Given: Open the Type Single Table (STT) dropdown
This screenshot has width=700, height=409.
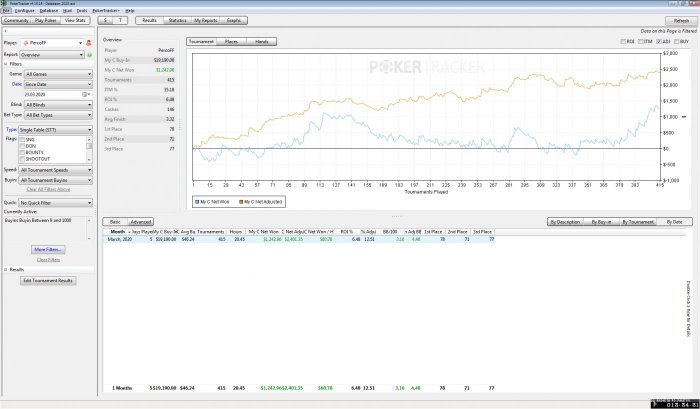Looking at the screenshot, I should pos(55,130).
